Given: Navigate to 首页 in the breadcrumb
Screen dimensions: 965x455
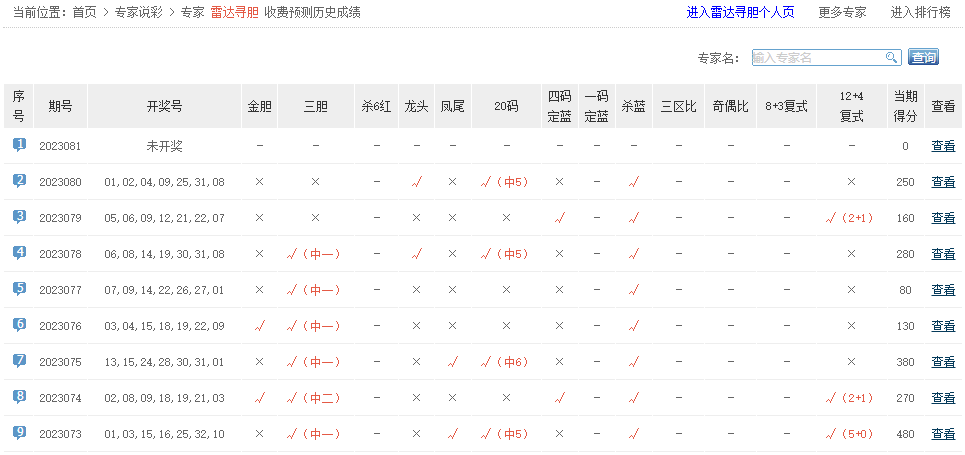Looking at the screenshot, I should [x=85, y=13].
